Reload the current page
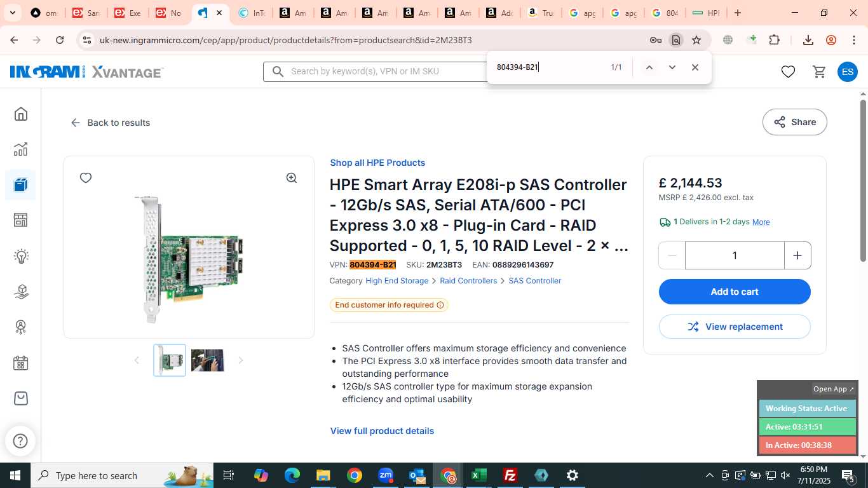The width and height of the screenshot is (868, 488). tap(60, 40)
